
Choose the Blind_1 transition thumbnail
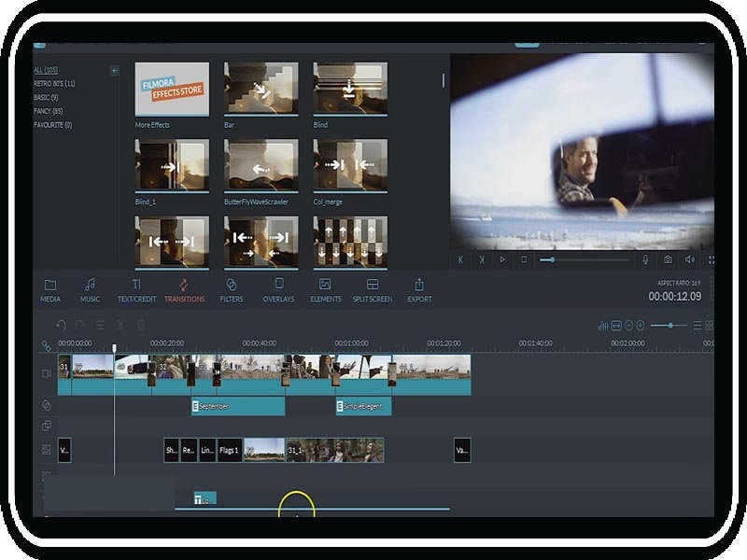(172, 166)
